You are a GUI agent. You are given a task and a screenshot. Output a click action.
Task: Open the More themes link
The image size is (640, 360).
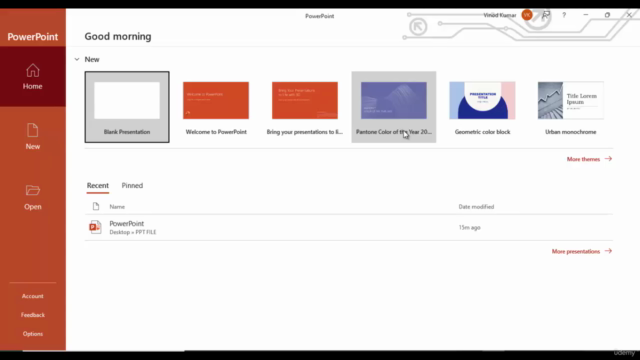coord(589,159)
